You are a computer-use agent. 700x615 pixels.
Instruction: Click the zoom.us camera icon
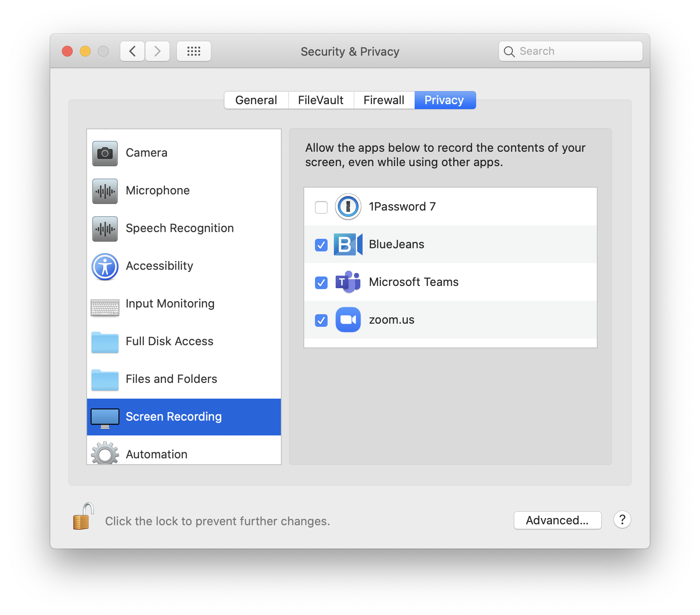tap(348, 320)
